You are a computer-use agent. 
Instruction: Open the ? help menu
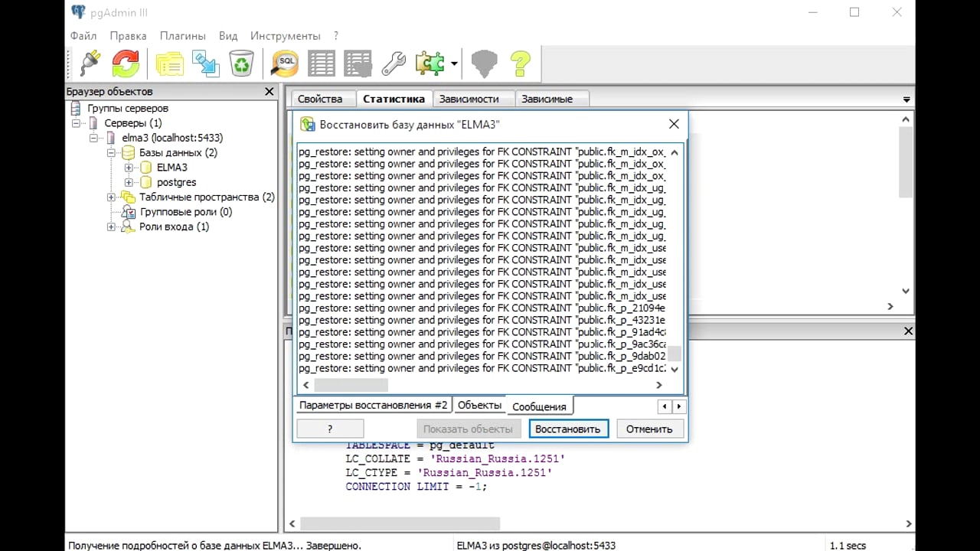point(336,36)
